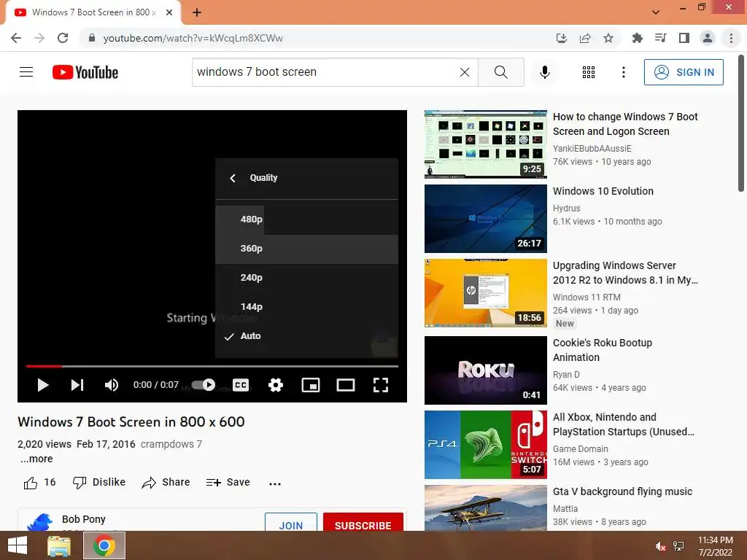Choose Auto video quality
The height and width of the screenshot is (560, 747).
[x=306, y=336]
